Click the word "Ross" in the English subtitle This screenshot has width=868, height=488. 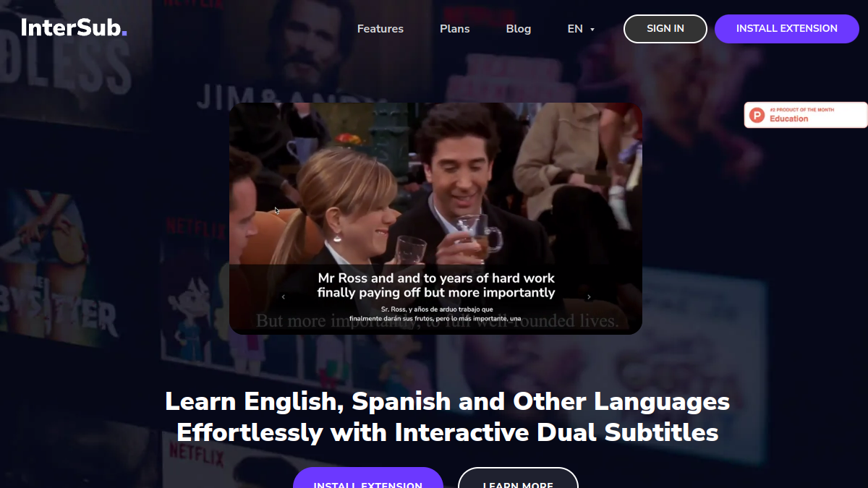[354, 278]
